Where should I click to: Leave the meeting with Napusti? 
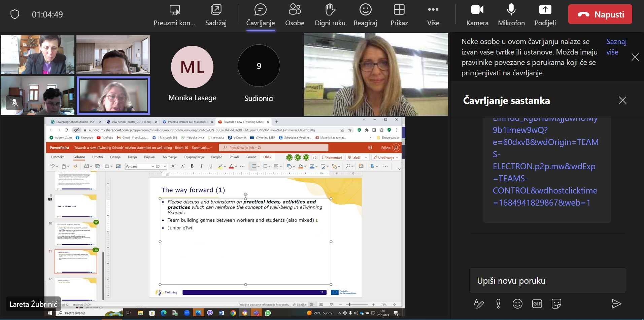pyautogui.click(x=600, y=14)
